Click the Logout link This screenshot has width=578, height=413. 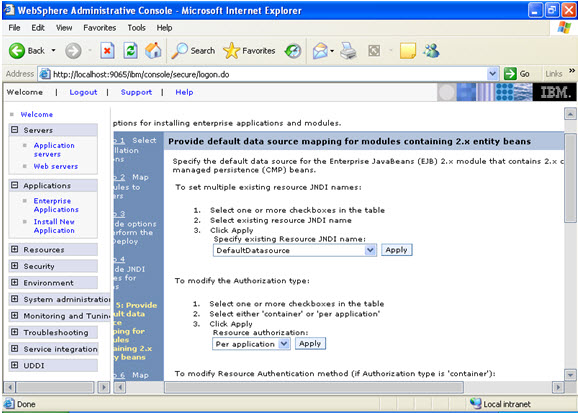tap(83, 92)
